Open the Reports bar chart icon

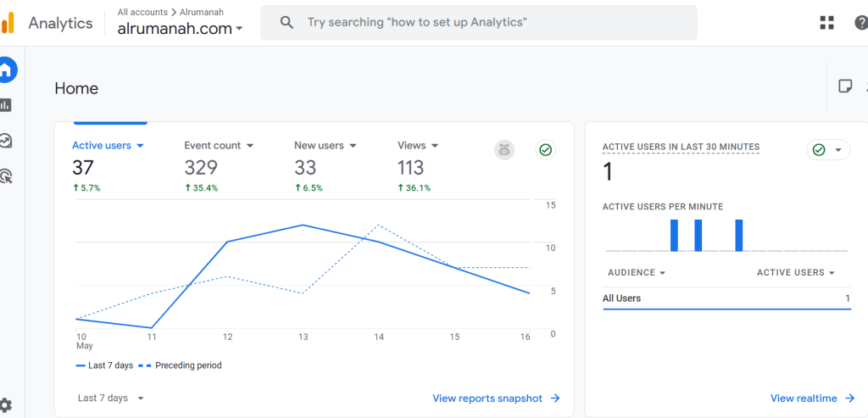click(x=5, y=104)
